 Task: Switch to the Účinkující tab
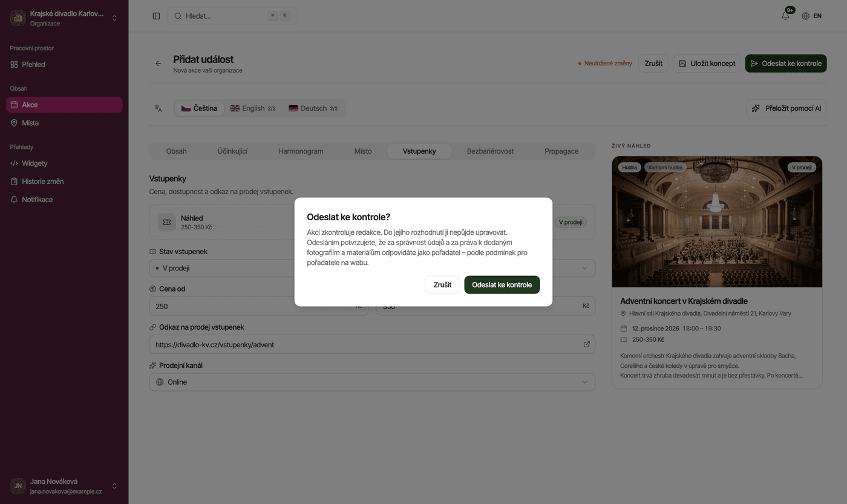(233, 151)
